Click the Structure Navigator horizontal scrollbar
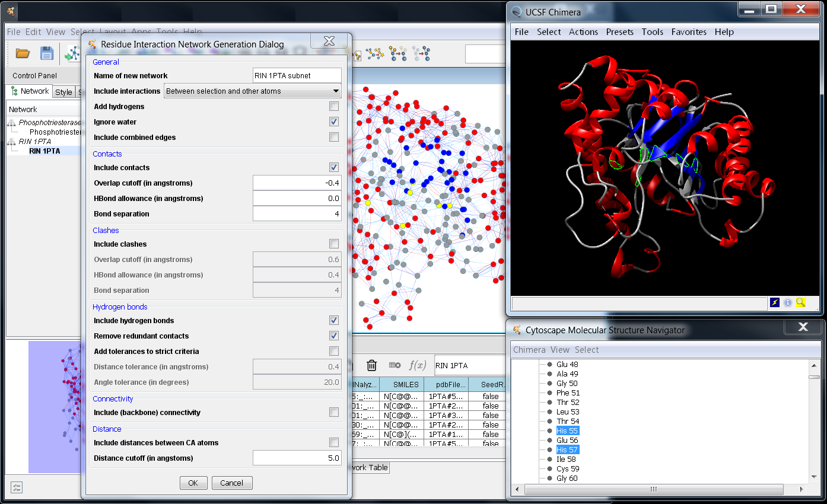 coord(653,489)
